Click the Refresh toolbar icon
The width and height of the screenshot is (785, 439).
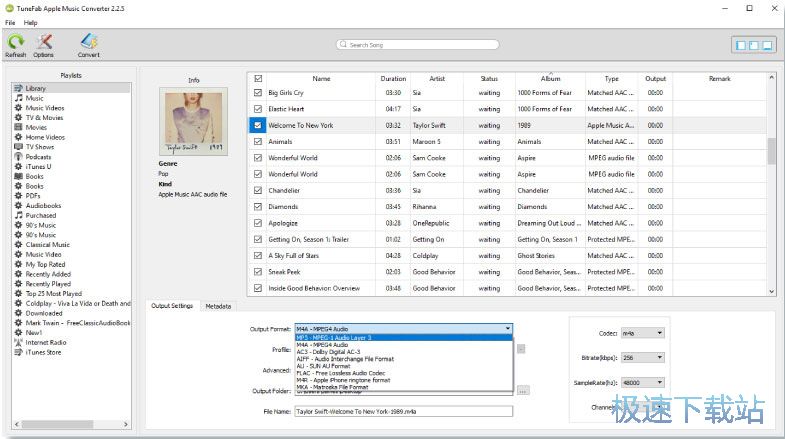pyautogui.click(x=16, y=42)
